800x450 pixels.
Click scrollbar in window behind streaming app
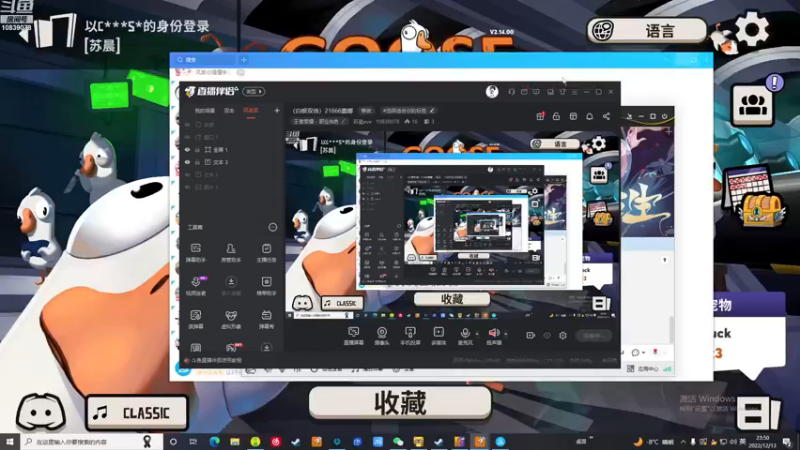[x=671, y=330]
